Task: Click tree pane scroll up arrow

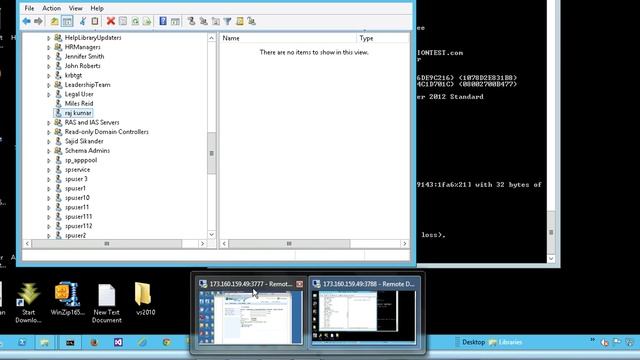Action: (211, 38)
